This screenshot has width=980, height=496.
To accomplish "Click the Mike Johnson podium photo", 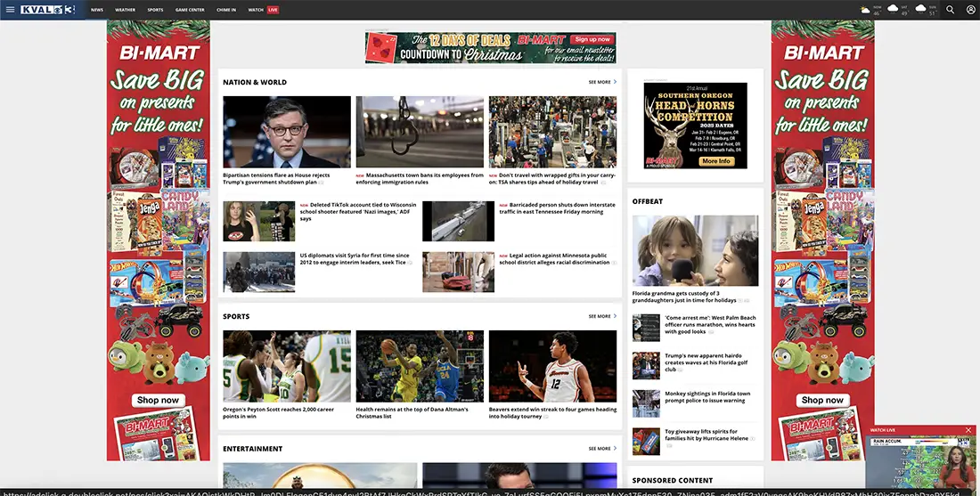I will [287, 132].
